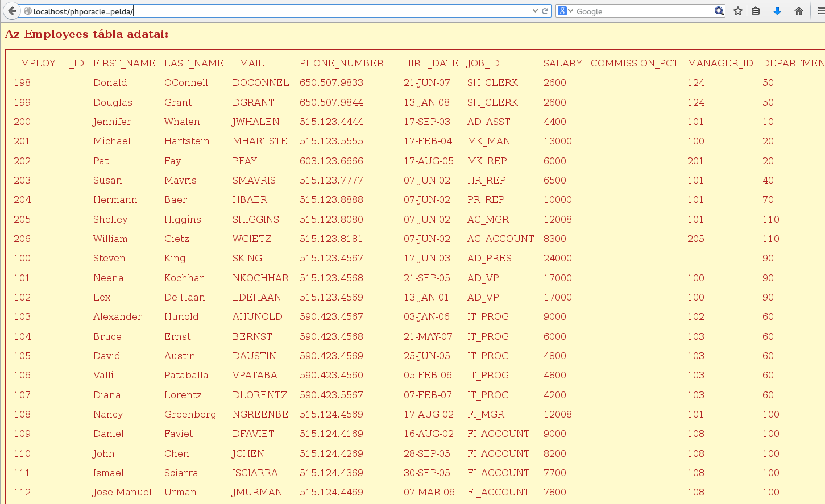Click the SALARY column header
This screenshot has height=504, width=825.
point(562,63)
